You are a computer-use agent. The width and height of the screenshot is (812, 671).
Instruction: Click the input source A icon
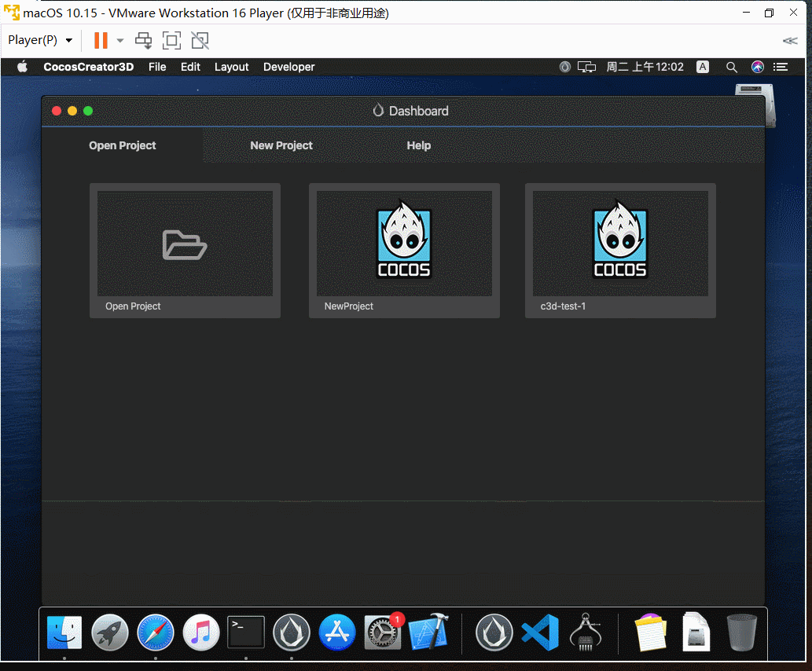point(703,67)
